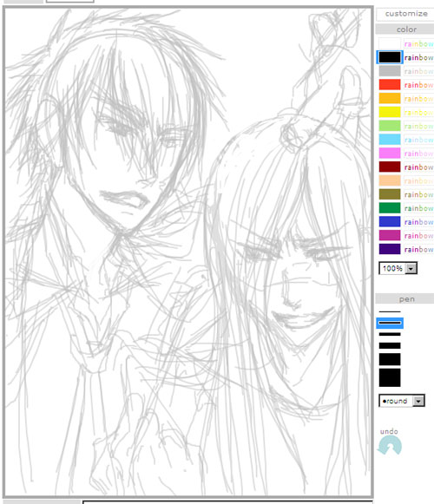Image resolution: width=434 pixels, height=504 pixels.
Task: Enable rainbow mode beside yellow swatch
Action: click(x=419, y=112)
